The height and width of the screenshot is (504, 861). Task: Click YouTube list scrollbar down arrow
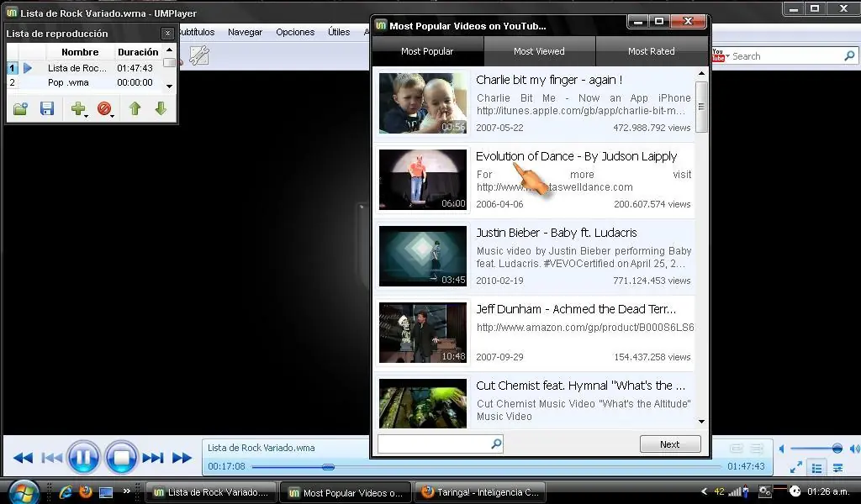pyautogui.click(x=701, y=422)
